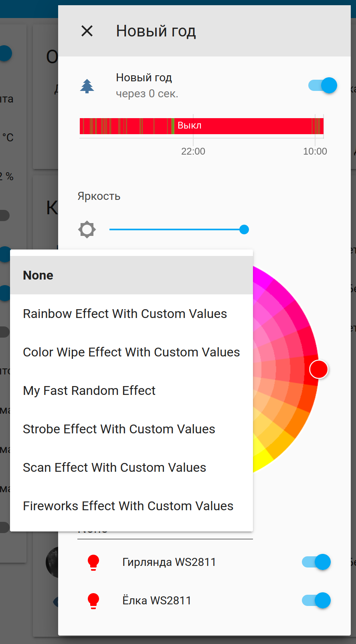Viewport: 356px width, 644px height.
Task: Click the red bulb icon for Гирлянда WS2811
Action: tap(93, 562)
